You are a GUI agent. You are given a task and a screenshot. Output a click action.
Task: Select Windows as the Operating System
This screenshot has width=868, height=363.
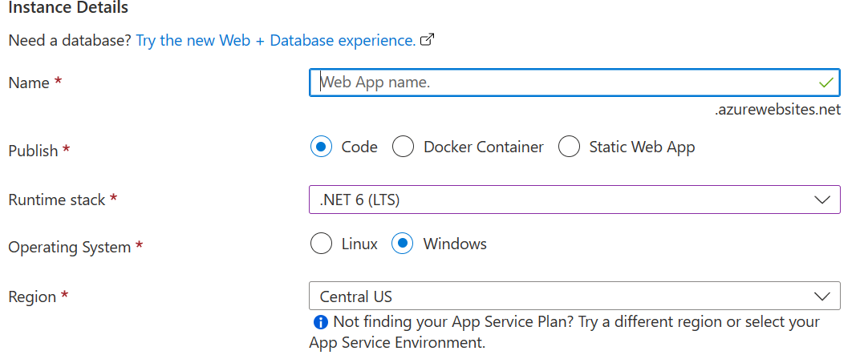pyautogui.click(x=402, y=244)
